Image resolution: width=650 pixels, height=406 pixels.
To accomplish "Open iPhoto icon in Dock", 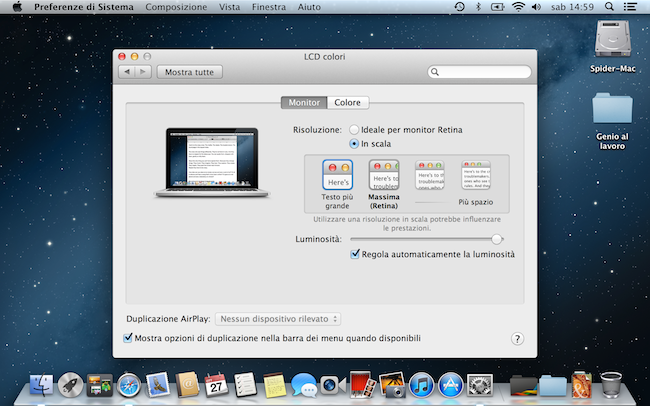I will click(x=392, y=384).
